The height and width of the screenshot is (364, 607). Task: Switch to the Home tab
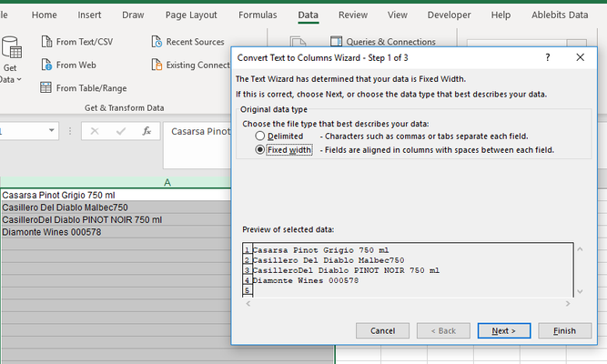click(x=44, y=15)
